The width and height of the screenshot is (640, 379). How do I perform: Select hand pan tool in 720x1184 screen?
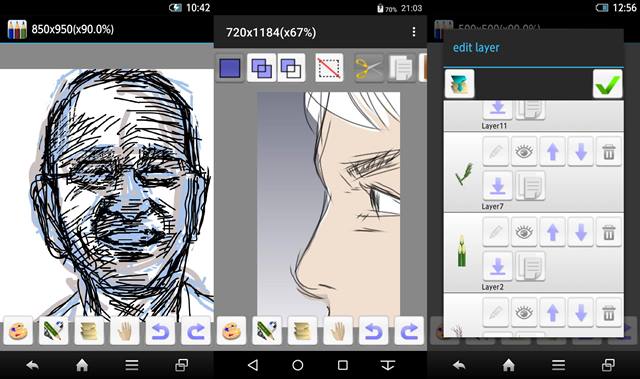click(338, 331)
